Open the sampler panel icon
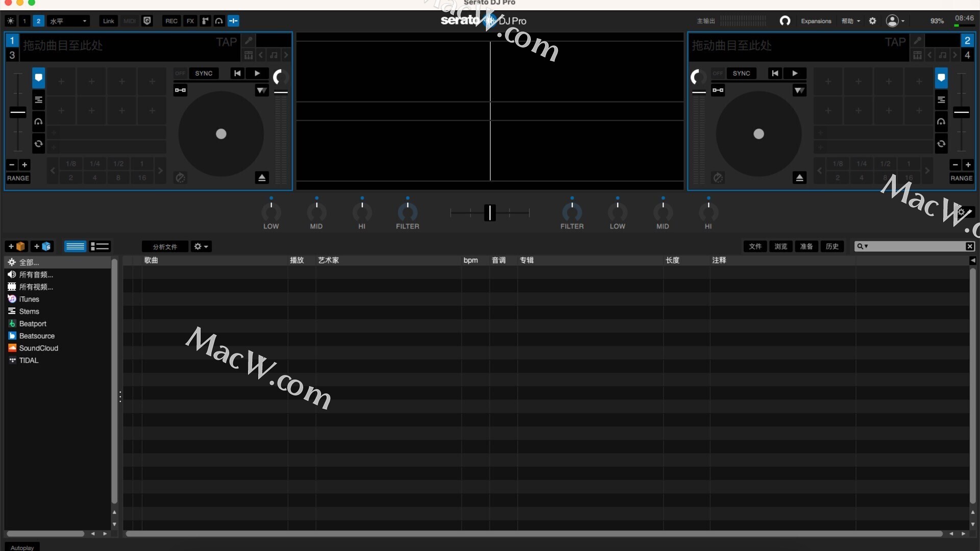 pyautogui.click(x=205, y=21)
